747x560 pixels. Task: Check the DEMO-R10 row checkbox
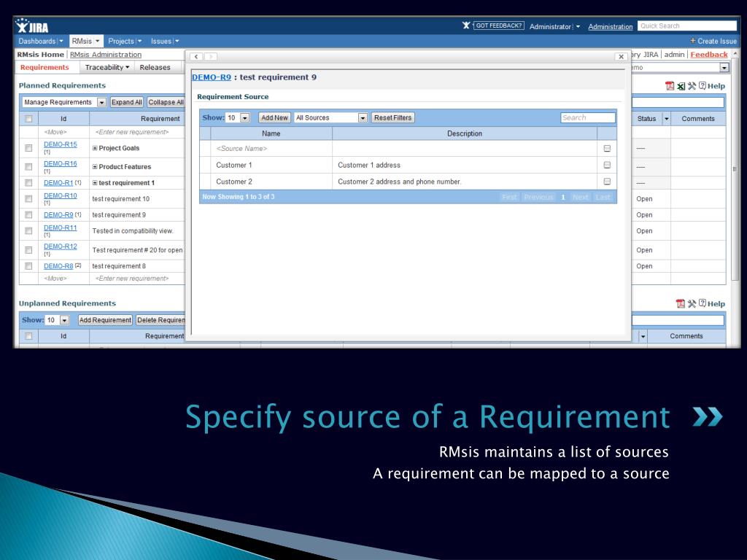(28, 198)
